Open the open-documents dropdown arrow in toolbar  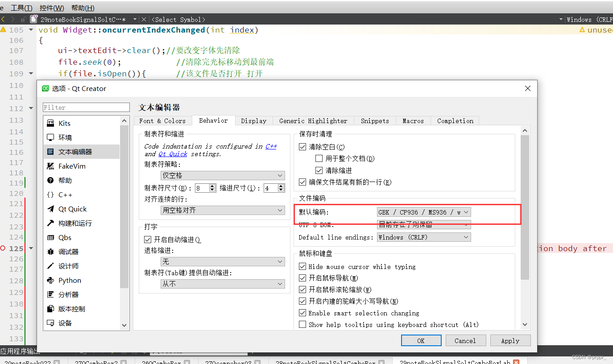(x=135, y=19)
